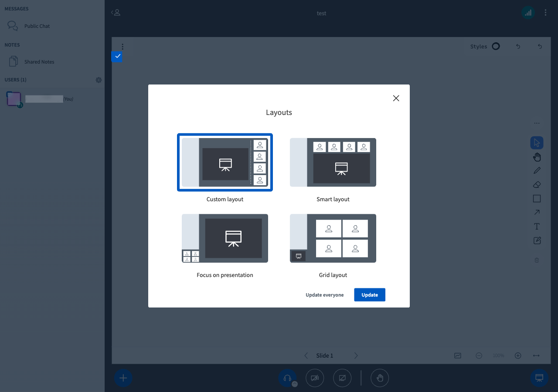Click the blue Update button
The height and width of the screenshot is (392, 558).
[x=370, y=295]
